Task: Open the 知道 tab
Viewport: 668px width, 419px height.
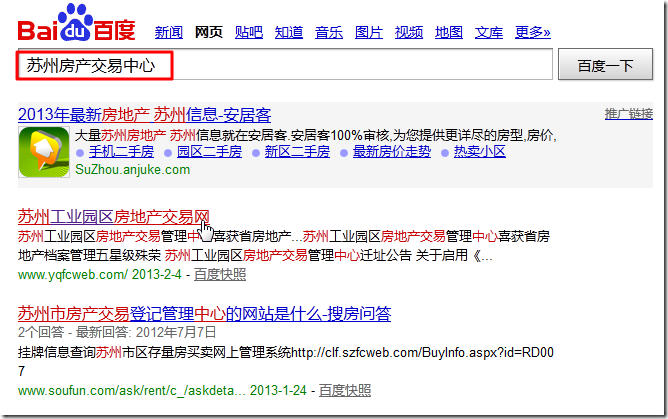Action: [x=289, y=32]
